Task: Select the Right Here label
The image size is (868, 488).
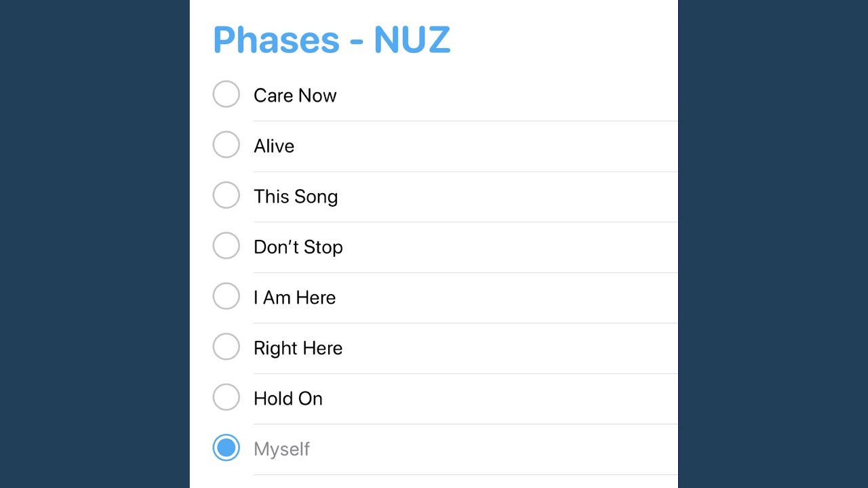Action: click(298, 348)
